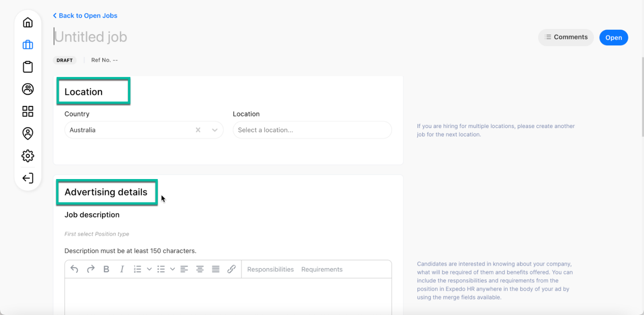Click the DRAFT status badge
644x315 pixels.
64,60
